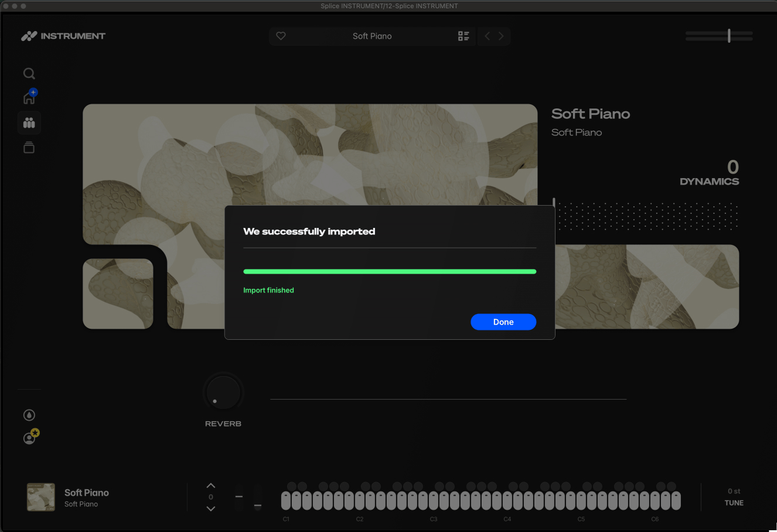Viewport: 777px width, 532px height.
Task: Go to the previous preset arrow
Action: coord(487,36)
